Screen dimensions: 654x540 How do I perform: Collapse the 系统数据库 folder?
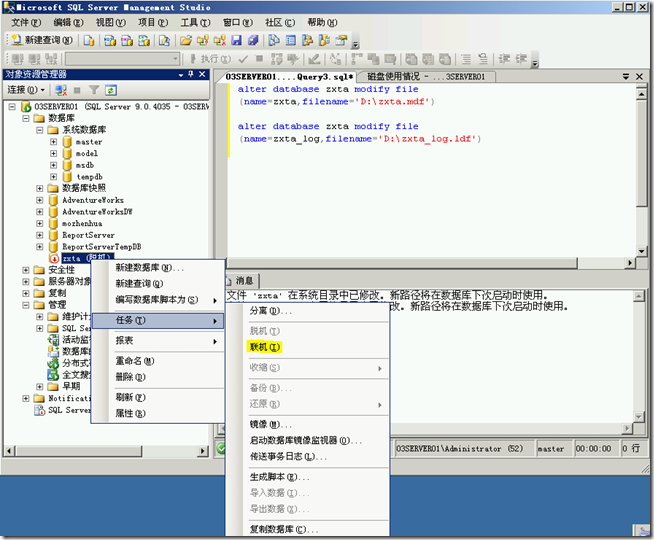pos(40,130)
